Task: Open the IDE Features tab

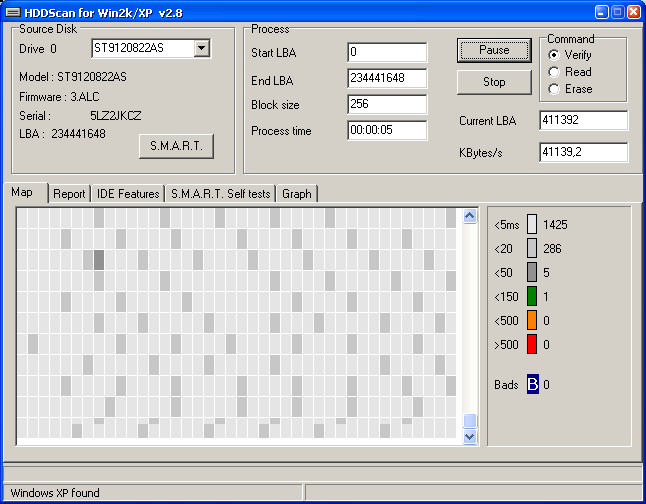Action: click(128, 194)
